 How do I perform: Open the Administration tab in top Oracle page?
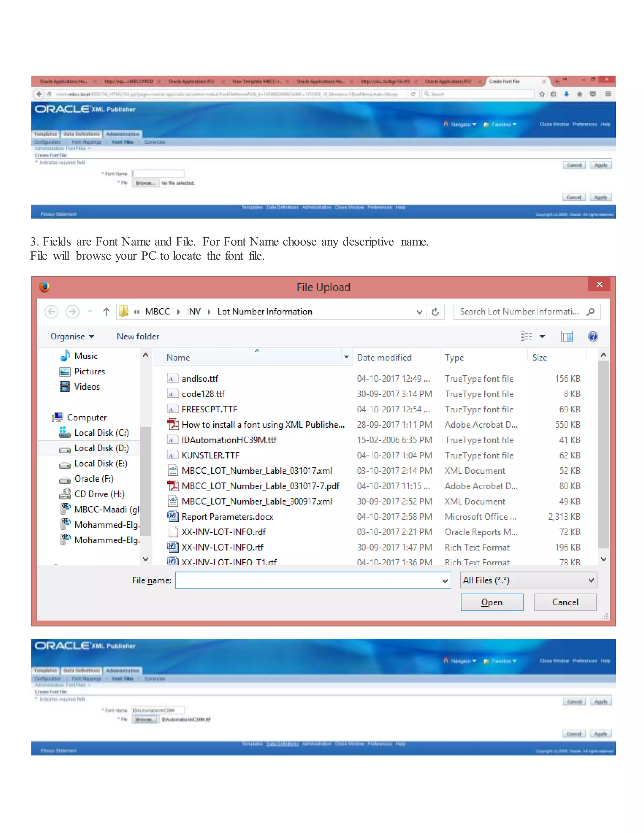(x=122, y=134)
